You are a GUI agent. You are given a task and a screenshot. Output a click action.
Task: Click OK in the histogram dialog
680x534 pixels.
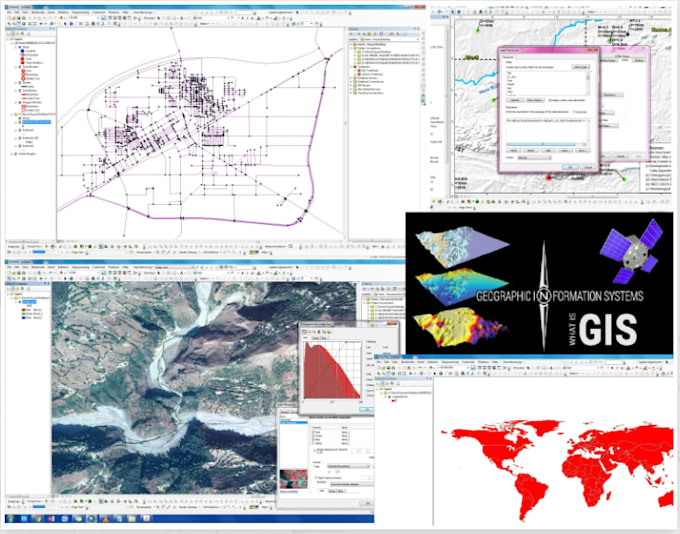tap(367, 410)
